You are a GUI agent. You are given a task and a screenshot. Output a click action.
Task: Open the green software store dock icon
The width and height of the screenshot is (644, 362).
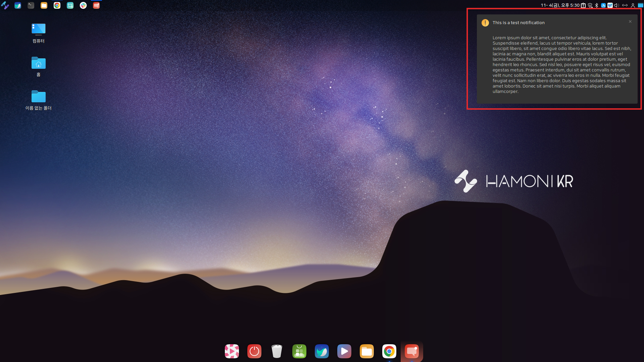tap(299, 351)
